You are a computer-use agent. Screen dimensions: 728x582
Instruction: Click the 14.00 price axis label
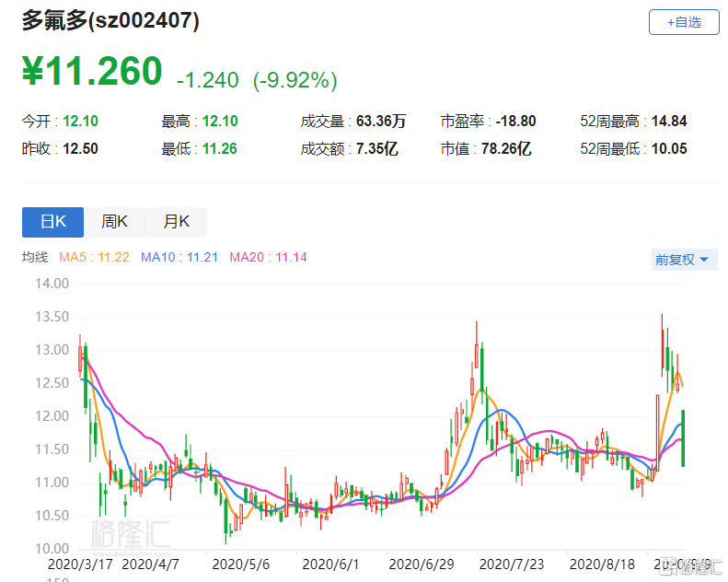[x=52, y=284]
